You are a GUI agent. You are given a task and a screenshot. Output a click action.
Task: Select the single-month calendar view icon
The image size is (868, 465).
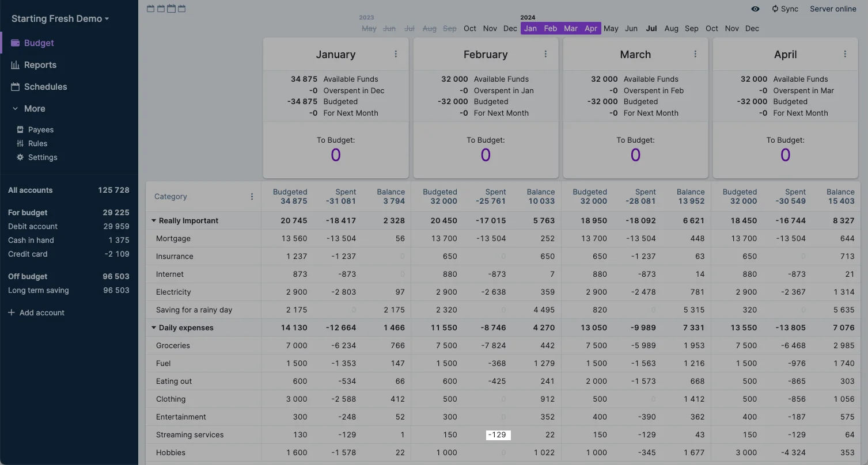(150, 9)
